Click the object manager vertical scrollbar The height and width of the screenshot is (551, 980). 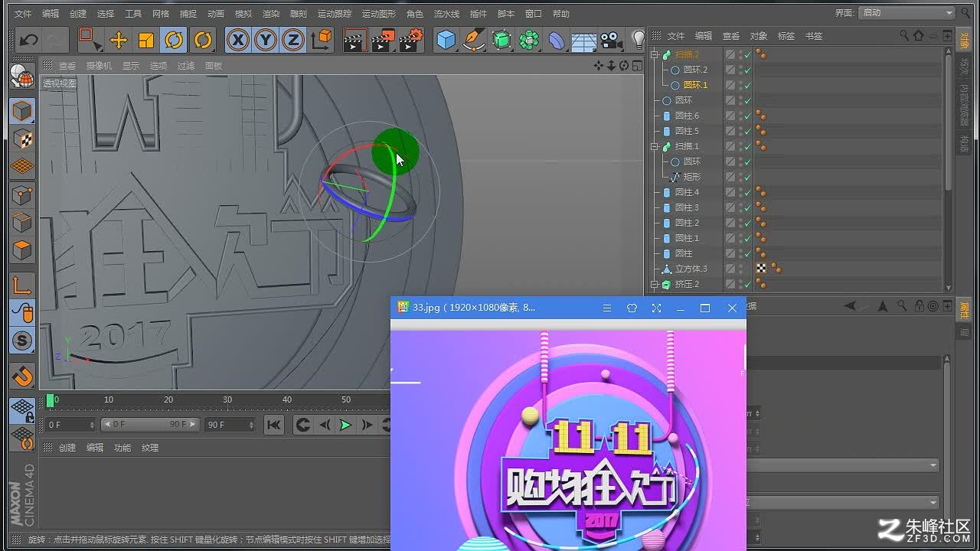click(949, 122)
